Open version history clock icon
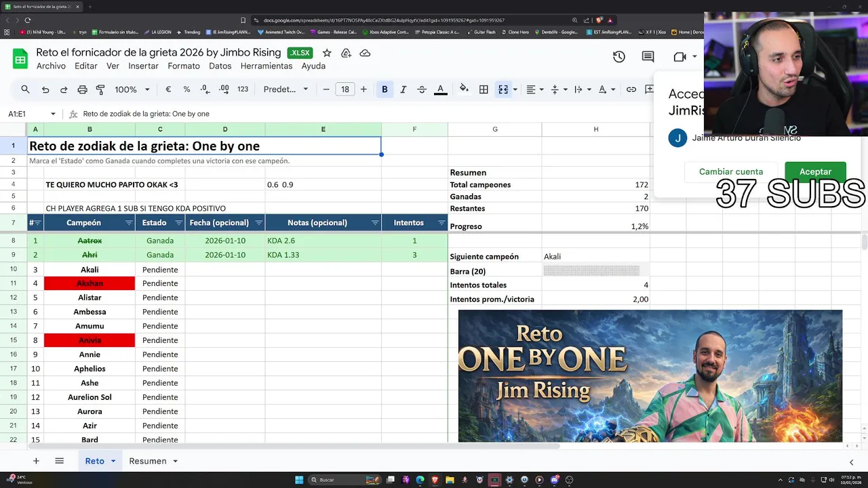The width and height of the screenshot is (868, 488). [x=618, y=58]
